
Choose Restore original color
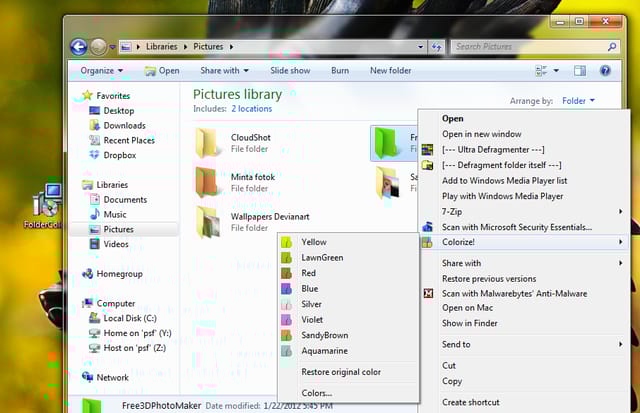point(341,372)
